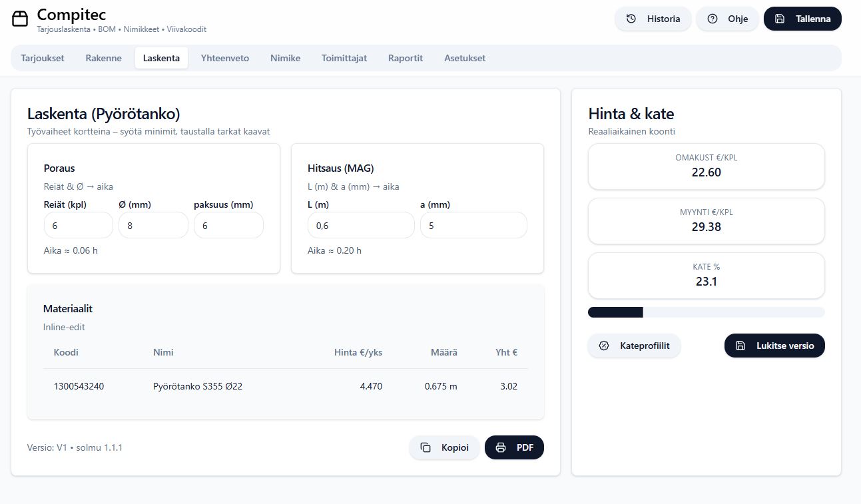This screenshot has width=861, height=504.
Task: Switch to the Yhteenveto tab
Action: (x=225, y=58)
